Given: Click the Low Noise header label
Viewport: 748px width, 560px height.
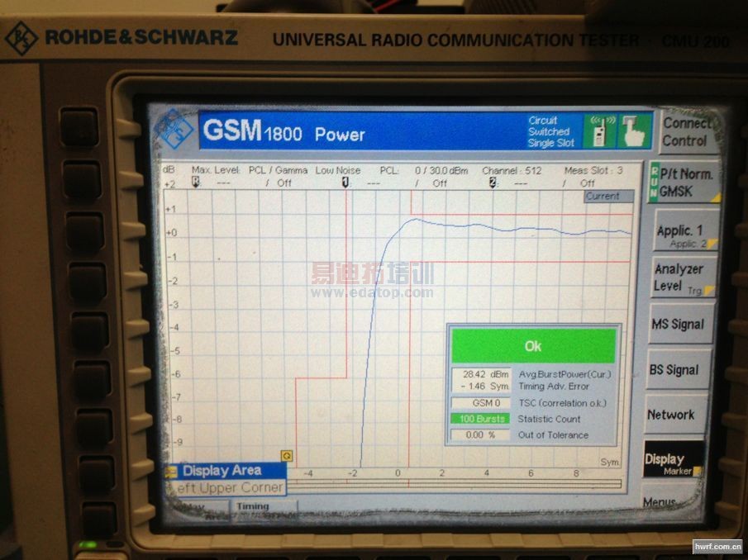Looking at the screenshot, I should click(x=338, y=170).
